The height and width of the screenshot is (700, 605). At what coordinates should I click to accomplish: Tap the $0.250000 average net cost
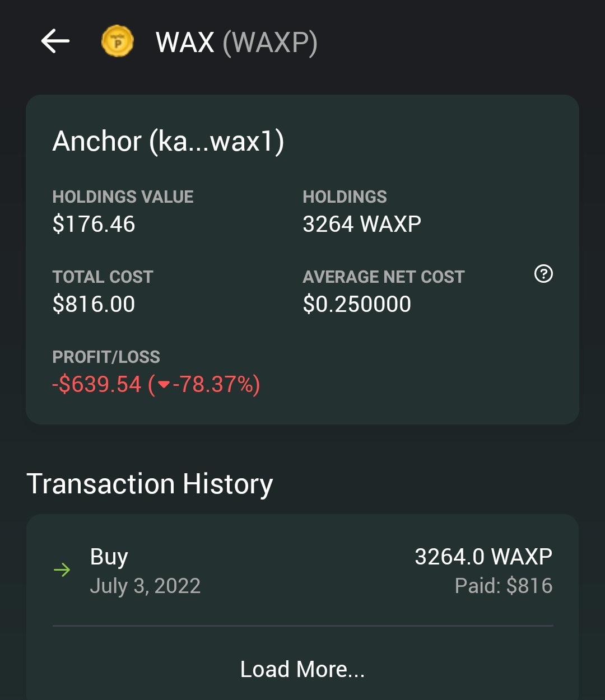tap(357, 304)
